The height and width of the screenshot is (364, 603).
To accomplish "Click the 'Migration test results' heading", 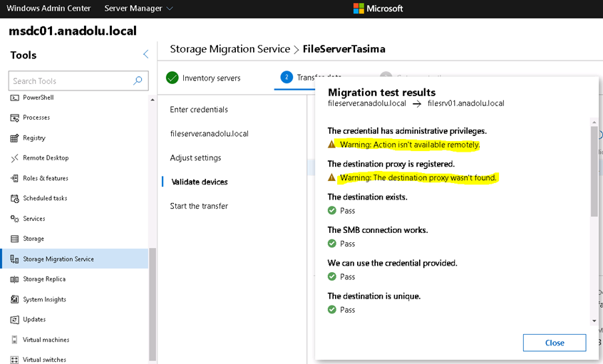I will pyautogui.click(x=381, y=93).
